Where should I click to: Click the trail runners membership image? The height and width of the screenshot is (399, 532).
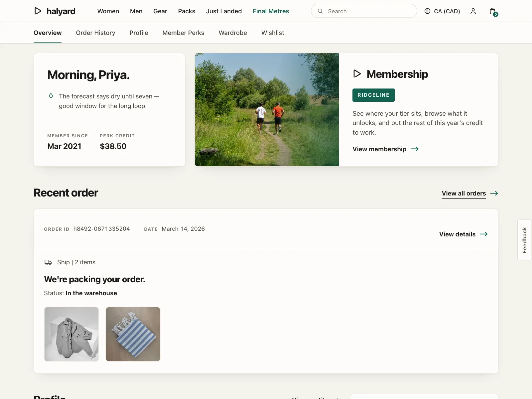267,110
